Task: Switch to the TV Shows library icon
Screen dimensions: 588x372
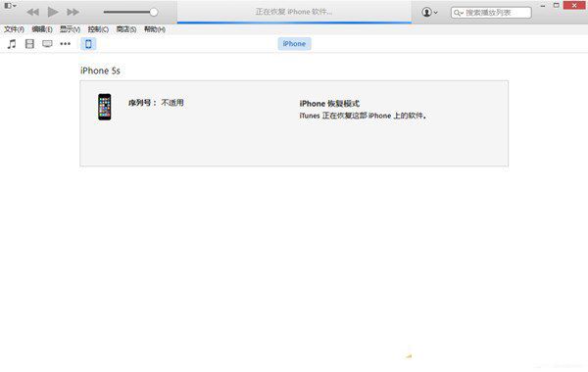Action: click(47, 44)
